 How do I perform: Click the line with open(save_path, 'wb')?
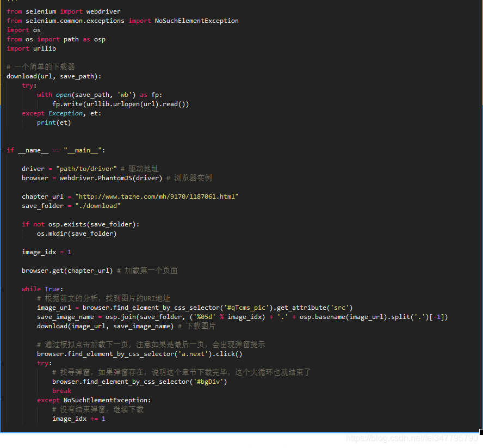click(x=100, y=95)
